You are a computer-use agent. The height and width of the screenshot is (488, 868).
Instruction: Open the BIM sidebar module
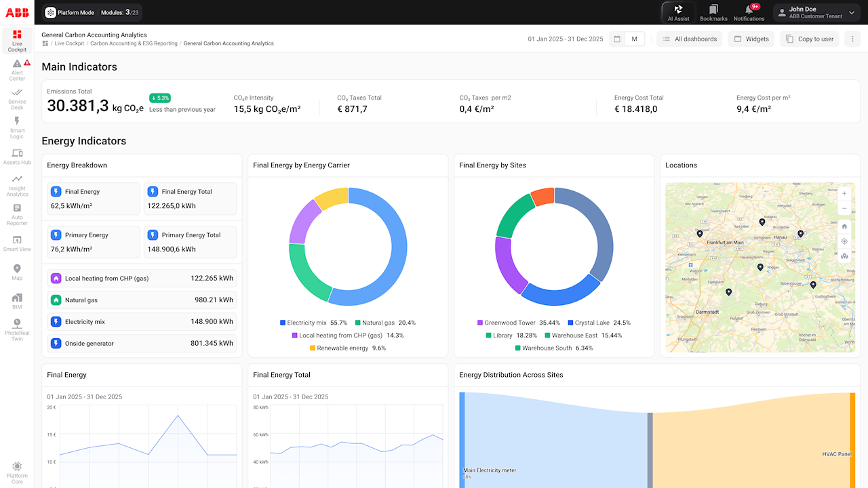tap(17, 302)
